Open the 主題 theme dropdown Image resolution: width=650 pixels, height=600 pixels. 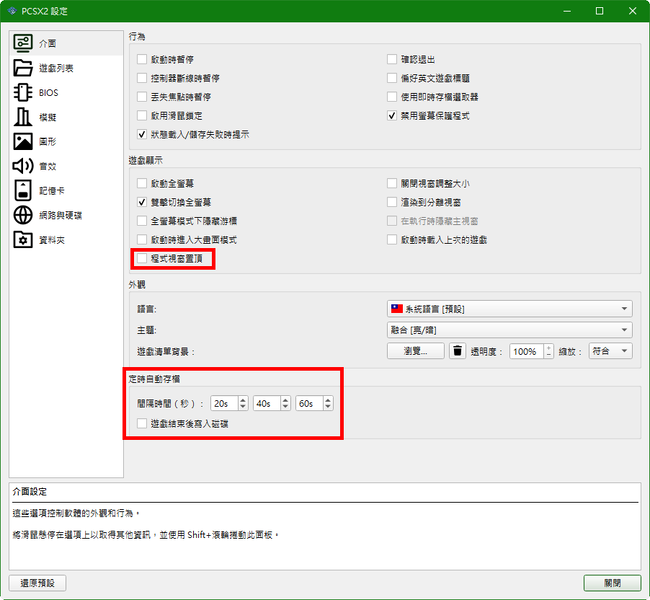pyautogui.click(x=509, y=330)
